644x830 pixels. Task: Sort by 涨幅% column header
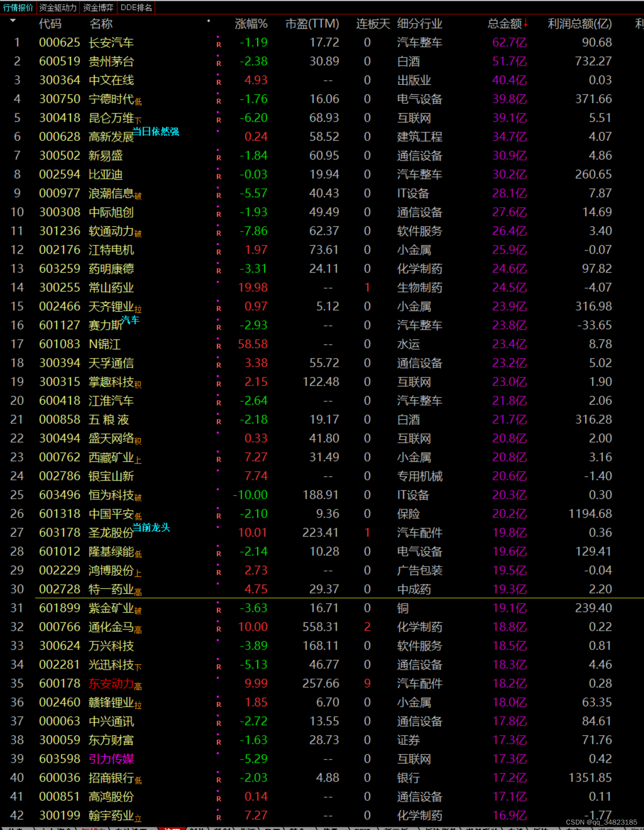251,24
